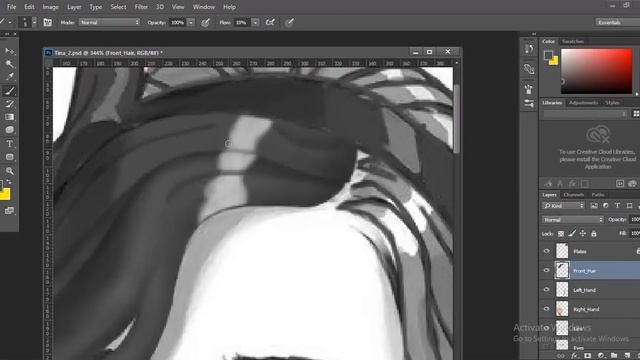The height and width of the screenshot is (360, 640).
Task: Filter layers by pixel layers icon
Action: [594, 206]
